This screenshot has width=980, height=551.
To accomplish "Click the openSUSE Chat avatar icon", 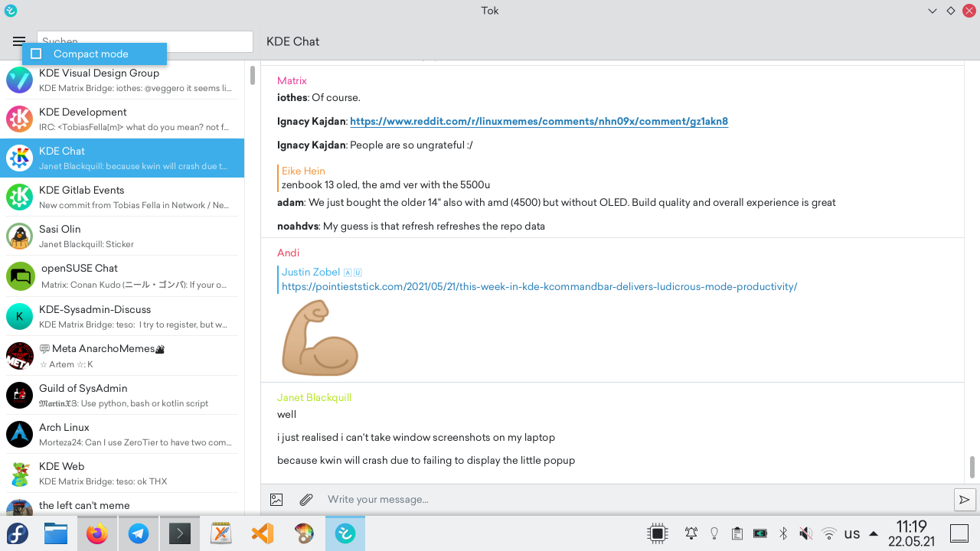I will click(21, 276).
